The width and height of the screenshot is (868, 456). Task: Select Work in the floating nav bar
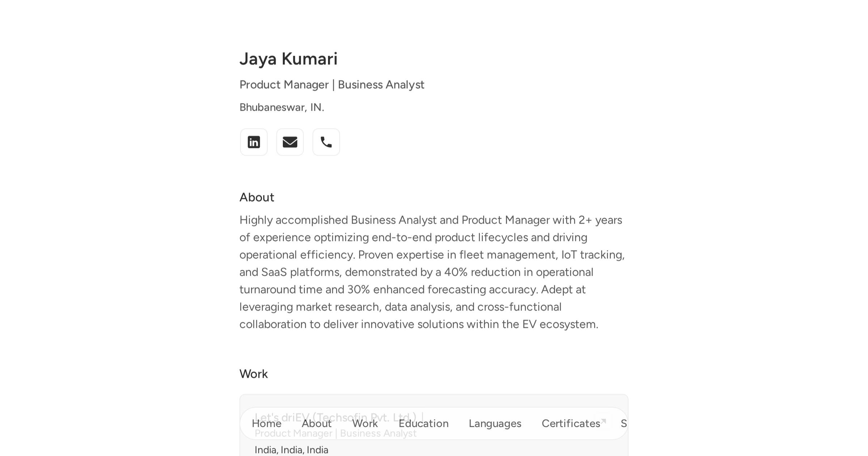tap(365, 423)
